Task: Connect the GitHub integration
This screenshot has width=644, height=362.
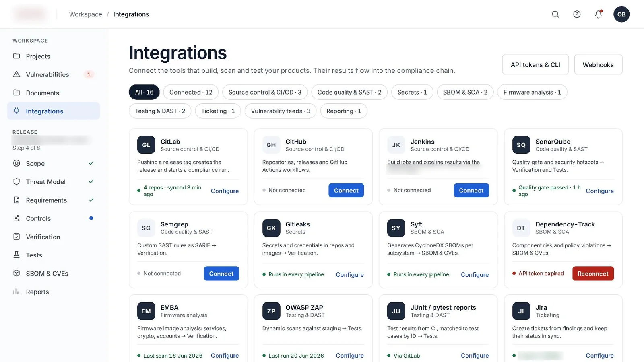Action: (x=346, y=190)
